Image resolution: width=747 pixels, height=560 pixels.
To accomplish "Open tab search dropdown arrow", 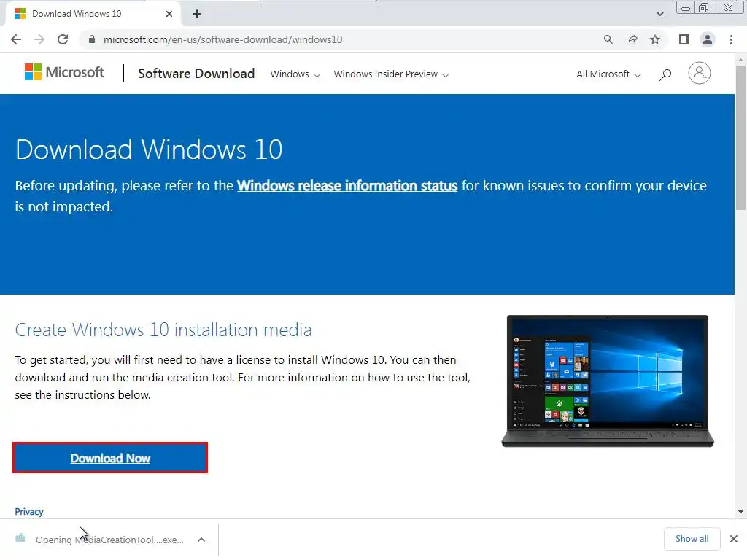I will (659, 14).
